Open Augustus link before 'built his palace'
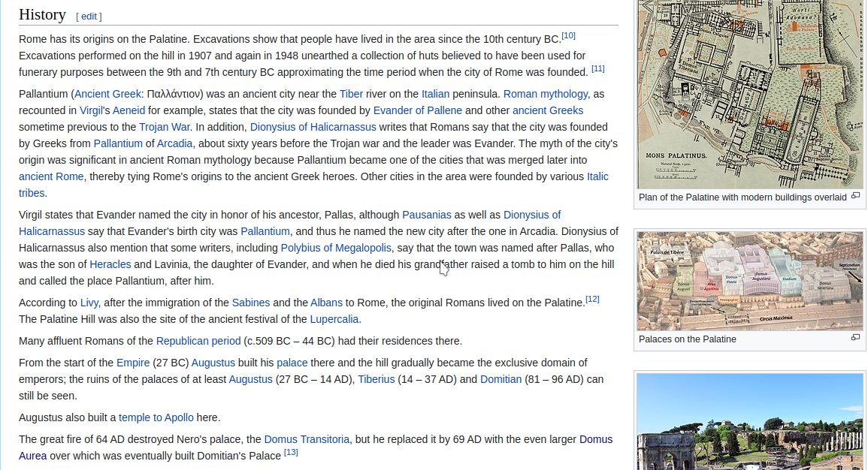Screen dimensions: 868x470 (x=213, y=363)
